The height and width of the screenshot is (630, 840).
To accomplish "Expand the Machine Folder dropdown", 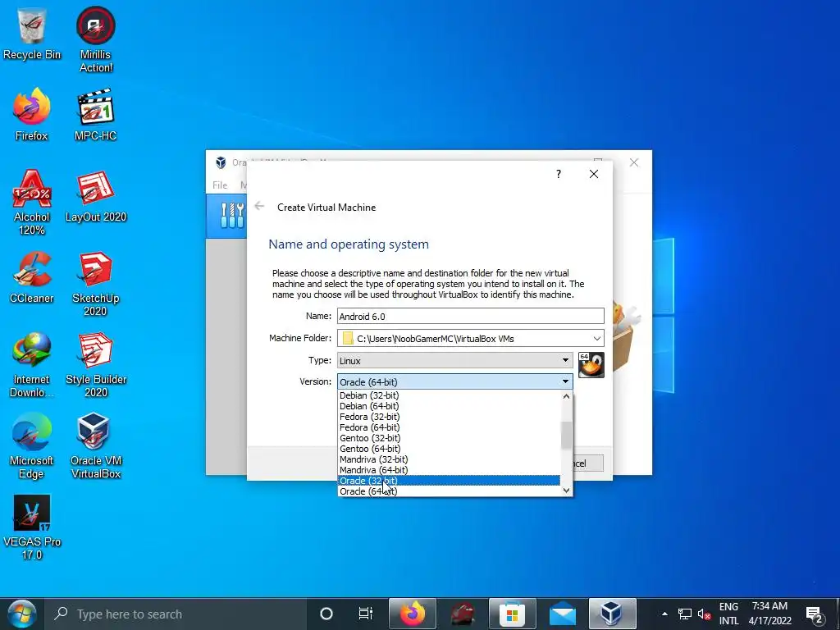I will (x=596, y=339).
